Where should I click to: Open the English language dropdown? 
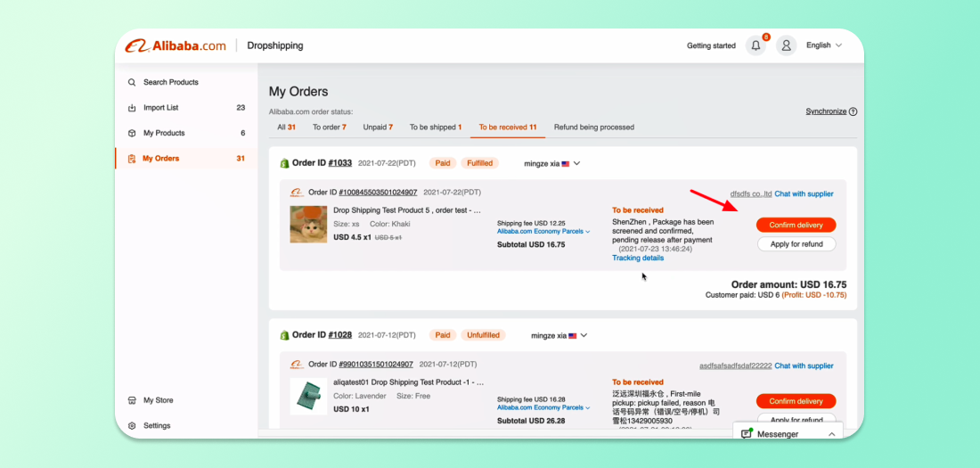824,45
